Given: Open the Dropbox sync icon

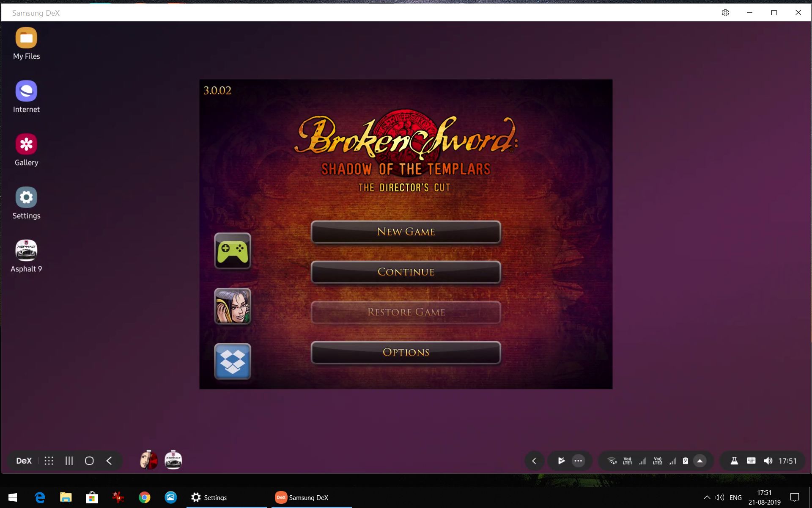Looking at the screenshot, I should point(233,361).
